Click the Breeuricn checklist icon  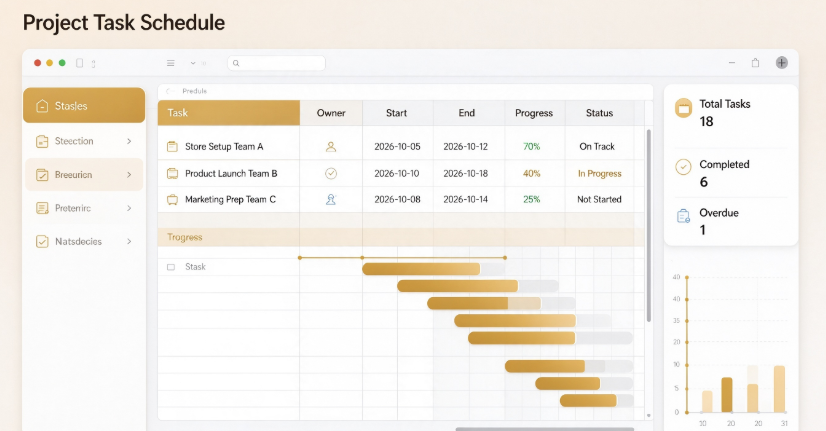tap(42, 175)
